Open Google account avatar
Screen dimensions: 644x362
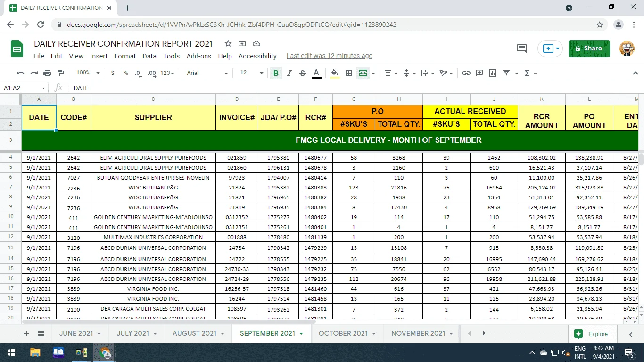point(627,48)
